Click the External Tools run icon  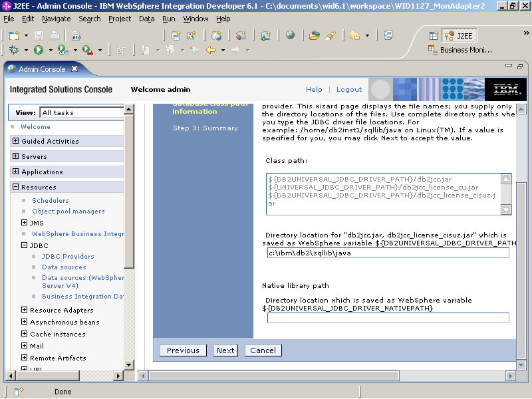click(88, 50)
